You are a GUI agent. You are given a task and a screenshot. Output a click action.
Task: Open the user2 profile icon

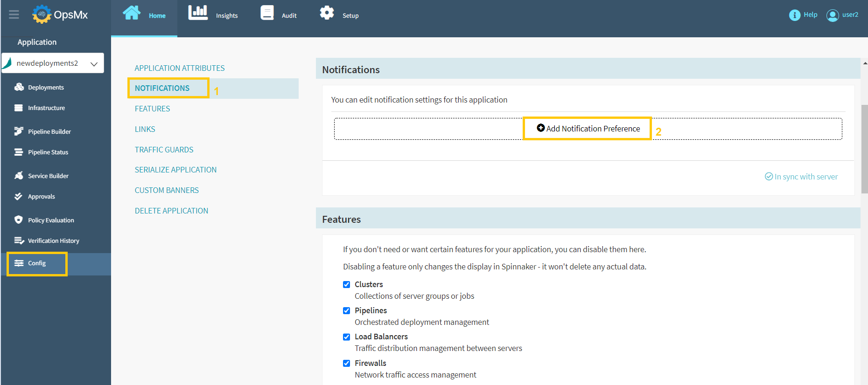coord(832,15)
